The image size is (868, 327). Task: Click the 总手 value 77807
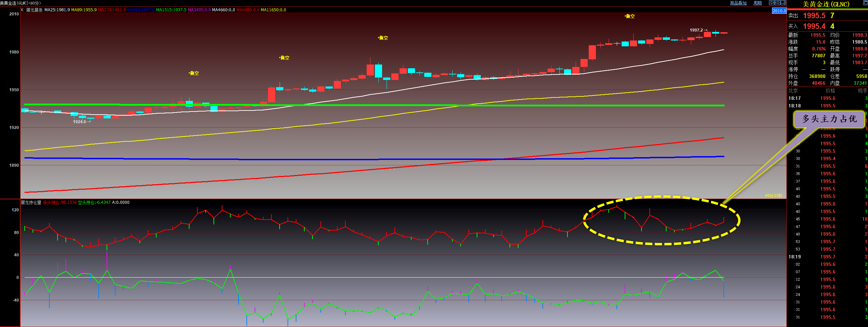tap(818, 56)
